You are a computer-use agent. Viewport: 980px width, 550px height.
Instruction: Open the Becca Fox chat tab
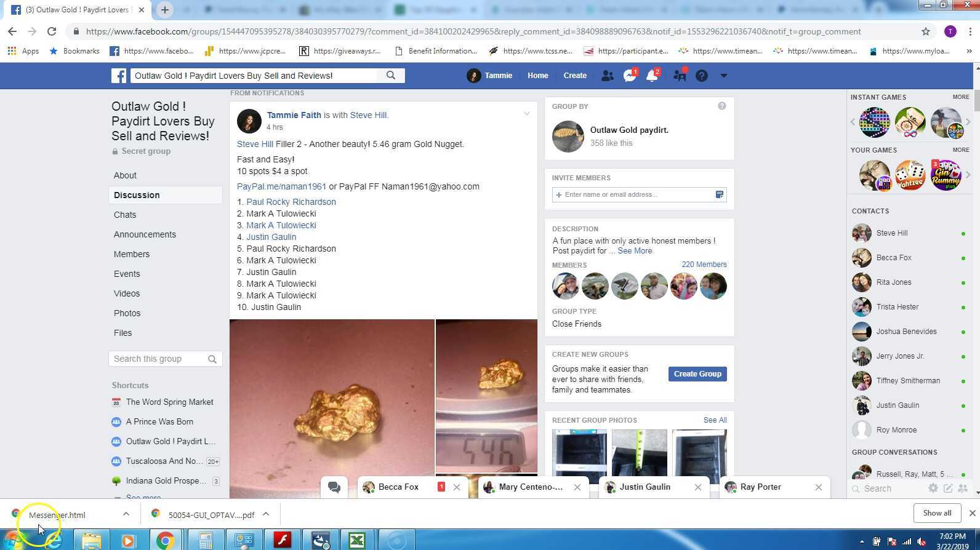tap(398, 487)
